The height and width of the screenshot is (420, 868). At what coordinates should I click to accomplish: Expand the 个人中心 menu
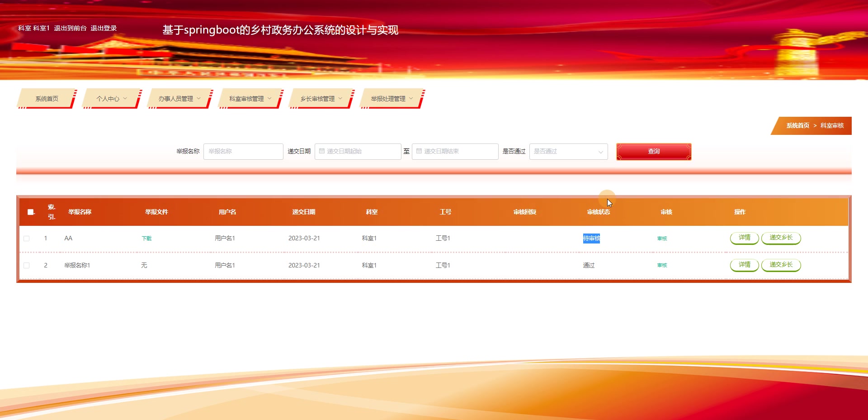(111, 99)
